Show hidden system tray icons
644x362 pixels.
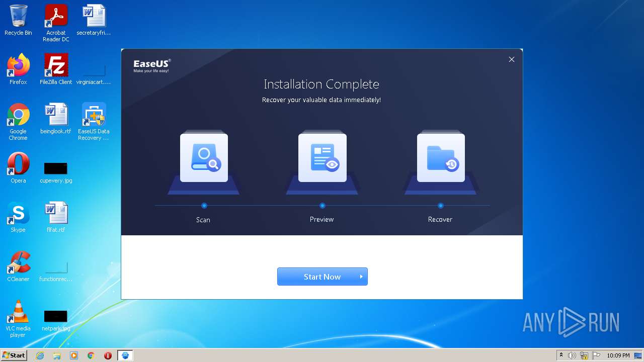pyautogui.click(x=561, y=355)
